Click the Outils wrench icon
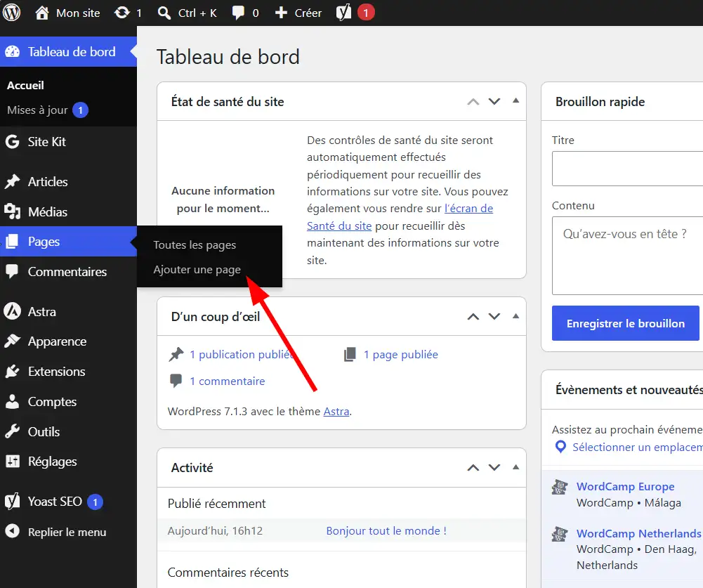 [x=12, y=431]
